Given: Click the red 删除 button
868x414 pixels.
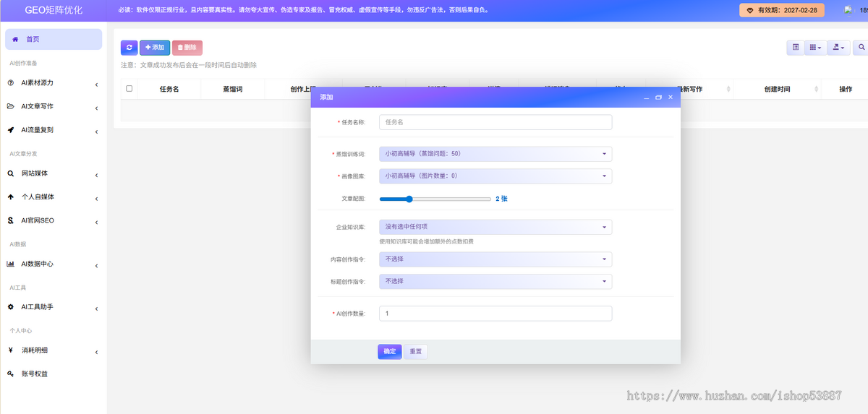Looking at the screenshot, I should point(187,48).
